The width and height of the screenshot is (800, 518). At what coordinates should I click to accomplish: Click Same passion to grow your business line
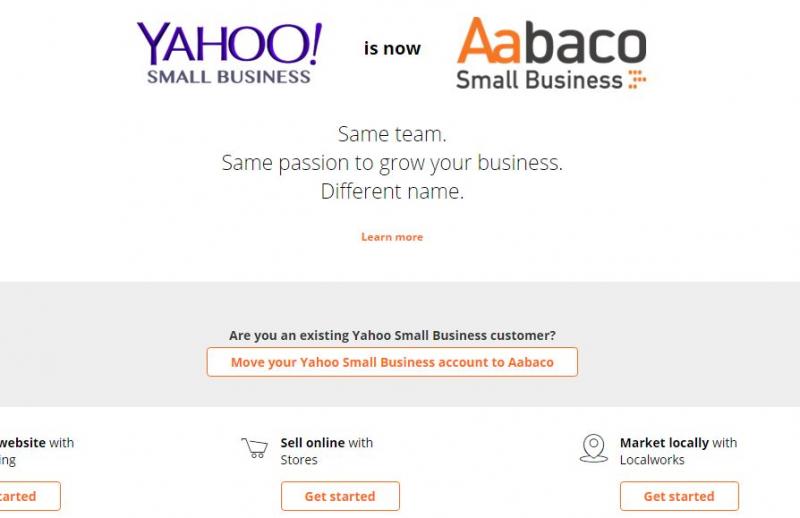coord(392,163)
